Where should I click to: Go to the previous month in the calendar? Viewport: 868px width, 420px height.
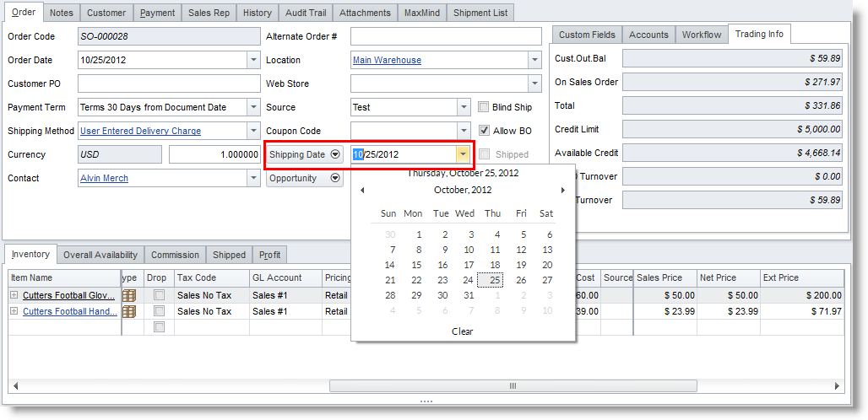click(361, 190)
